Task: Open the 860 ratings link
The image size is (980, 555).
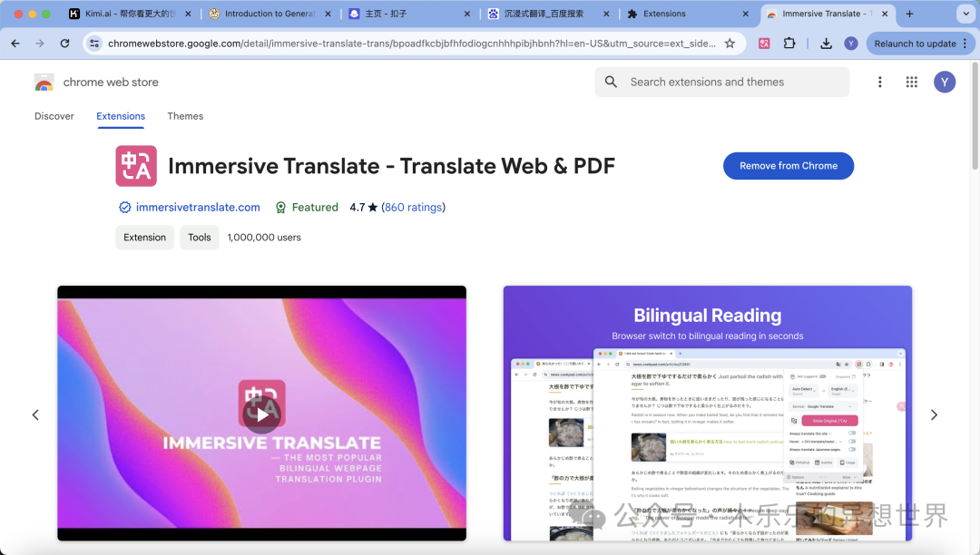Action: tap(413, 208)
